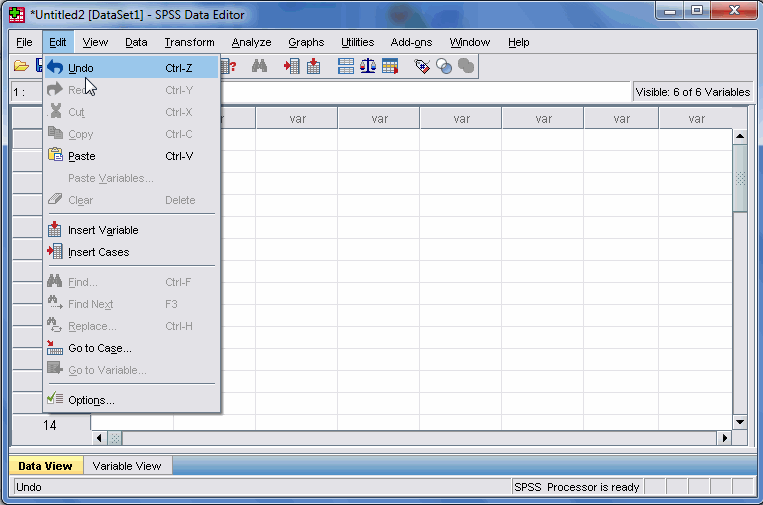The image size is (763, 505).
Task: Choose Insert Cases from the Edit menu
Action: click(131, 252)
